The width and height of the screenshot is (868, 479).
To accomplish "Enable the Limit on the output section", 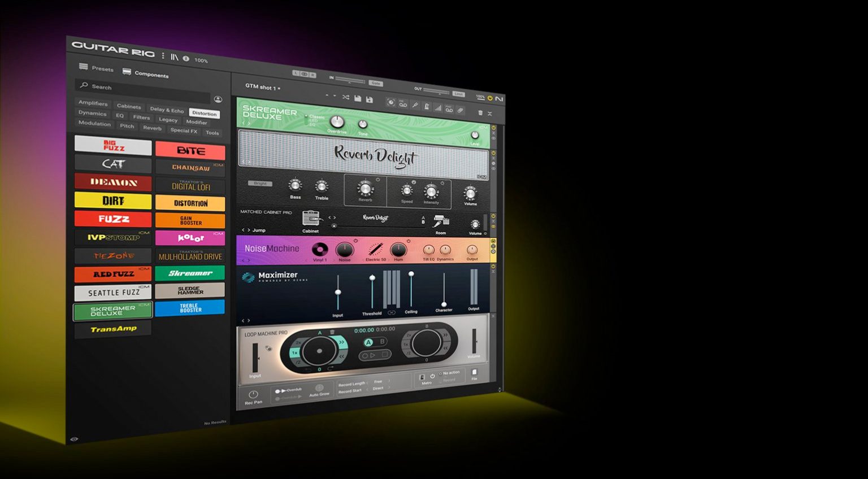I will [x=458, y=93].
